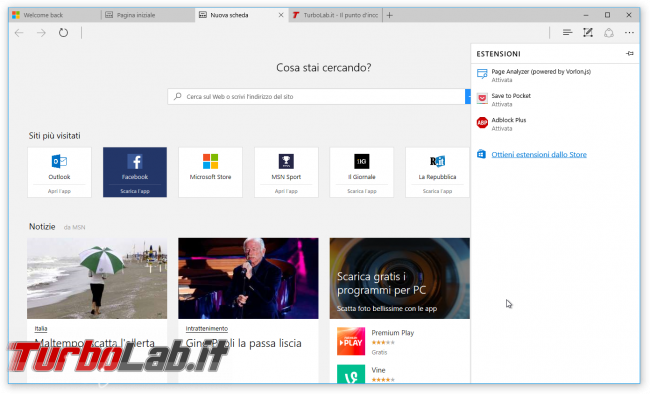This screenshot has width=650, height=394.
Task: Click the Save to Pocket icon
Action: pos(482,98)
